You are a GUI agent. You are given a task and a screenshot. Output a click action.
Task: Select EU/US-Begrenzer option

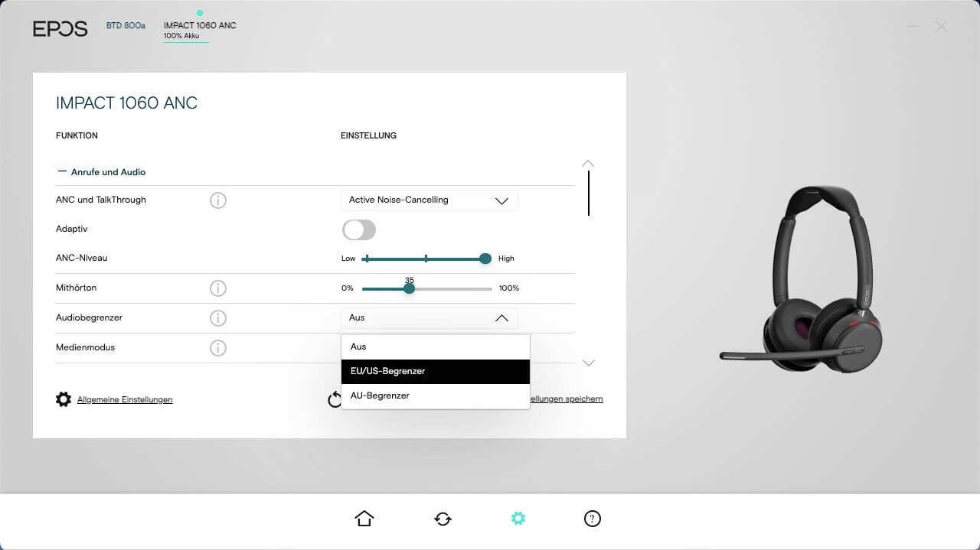tap(435, 372)
